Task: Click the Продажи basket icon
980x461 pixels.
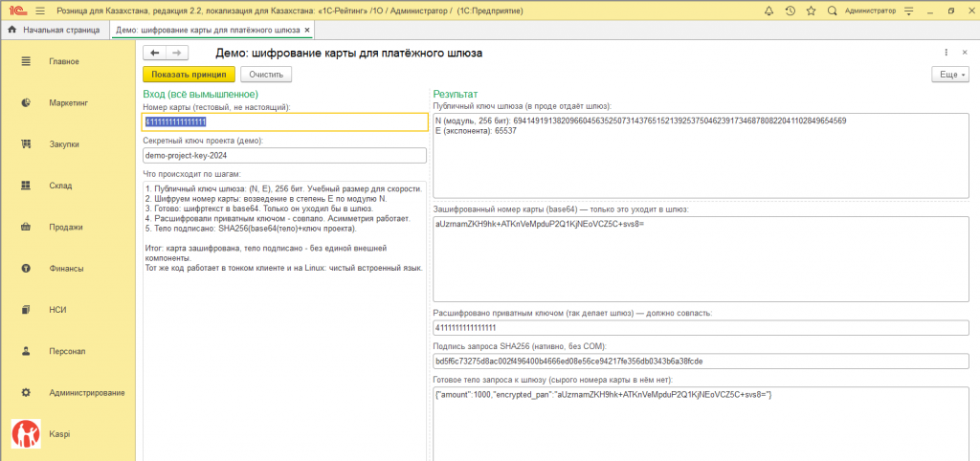Action: pyautogui.click(x=26, y=227)
